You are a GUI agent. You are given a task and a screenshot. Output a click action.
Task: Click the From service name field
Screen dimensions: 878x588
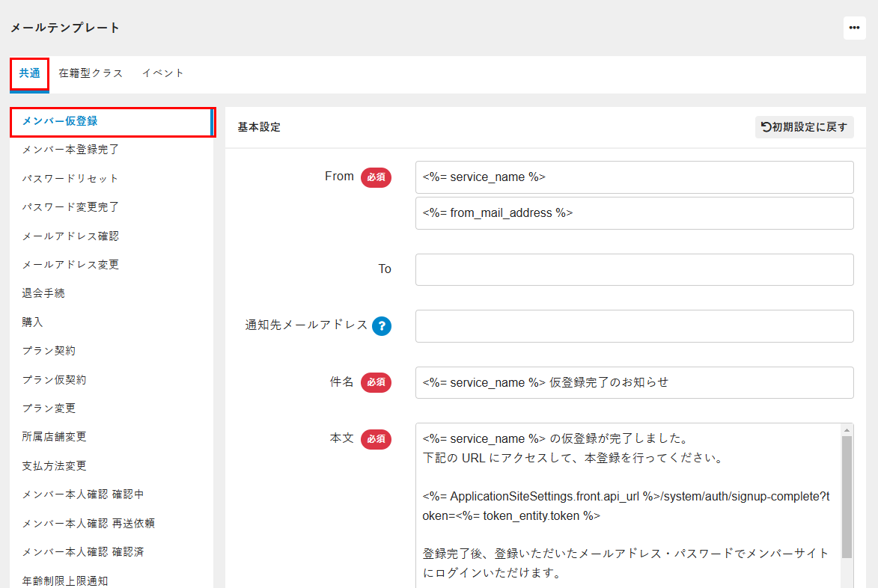(634, 177)
